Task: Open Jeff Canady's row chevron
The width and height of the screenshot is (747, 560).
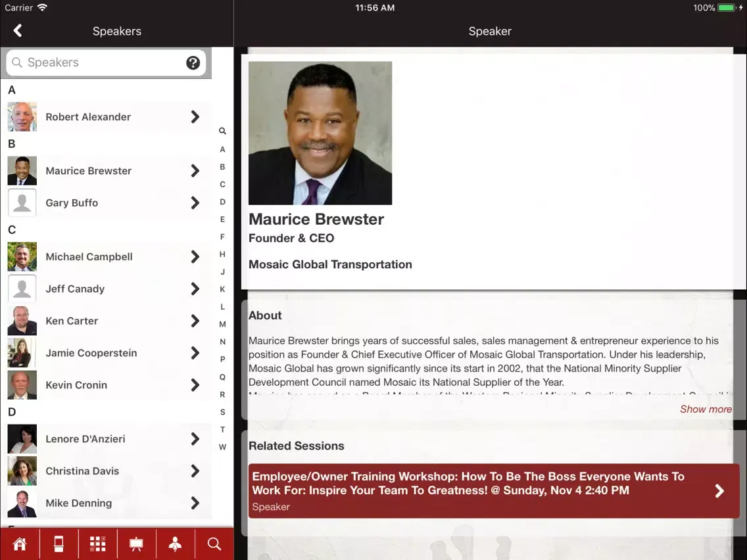Action: (195, 289)
